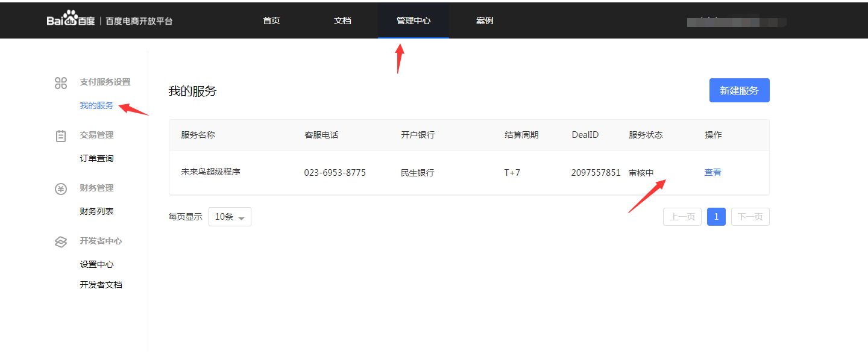Click the 下一页 pagination button
The height and width of the screenshot is (363, 868).
point(750,217)
